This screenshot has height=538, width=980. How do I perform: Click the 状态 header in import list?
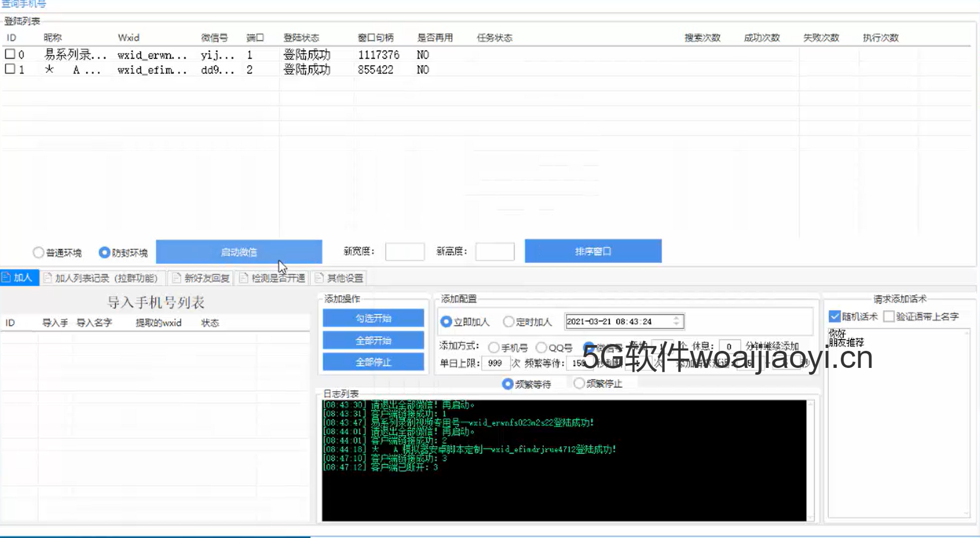click(x=210, y=323)
